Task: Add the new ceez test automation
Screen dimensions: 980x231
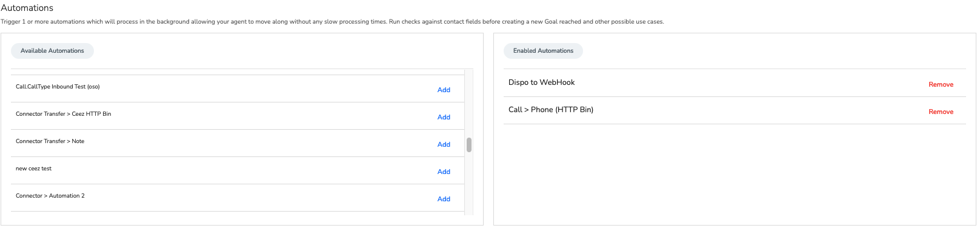Action: pyautogui.click(x=444, y=172)
